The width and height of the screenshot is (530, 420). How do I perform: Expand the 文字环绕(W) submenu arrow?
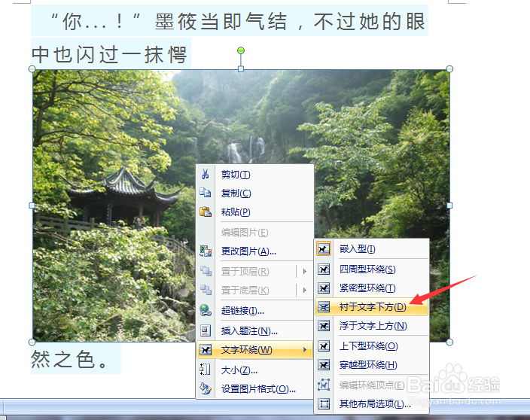click(305, 350)
